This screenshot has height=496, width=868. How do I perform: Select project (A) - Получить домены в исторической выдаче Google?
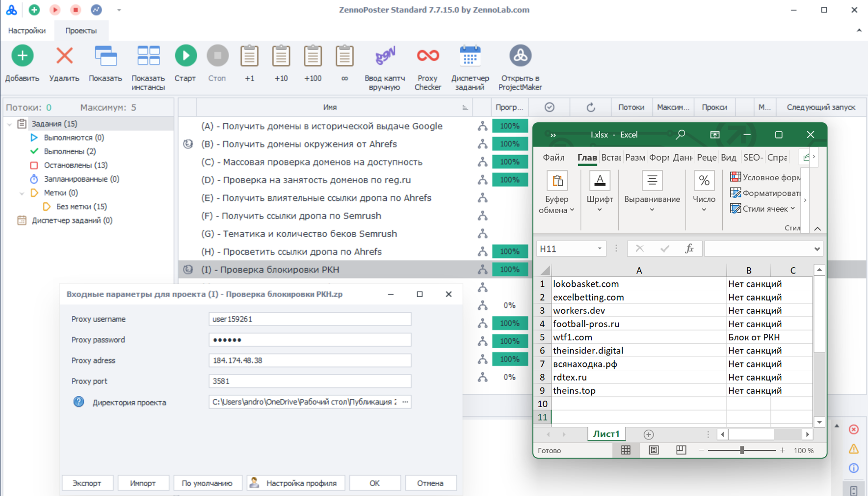click(322, 126)
